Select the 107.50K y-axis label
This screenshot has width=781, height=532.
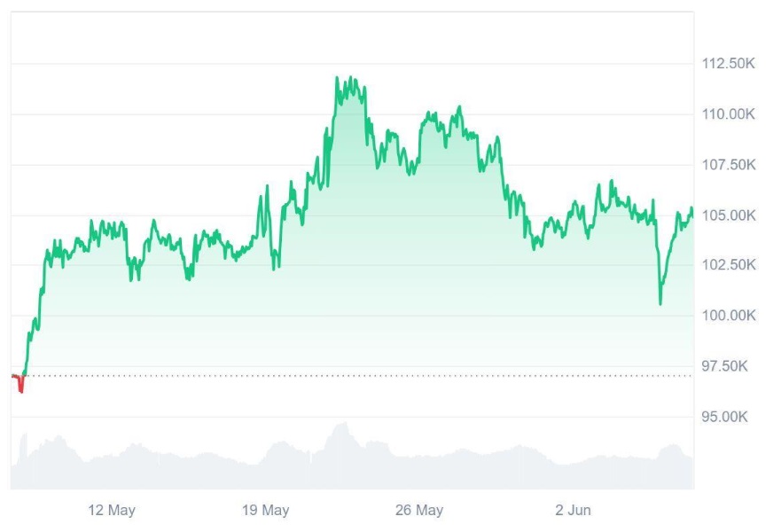728,165
